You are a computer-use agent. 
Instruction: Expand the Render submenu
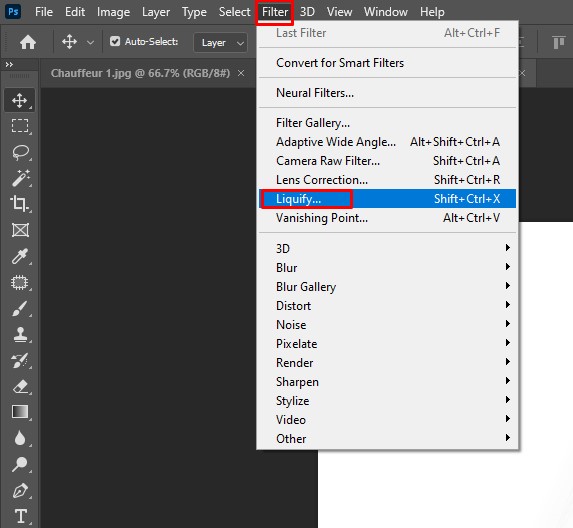pos(387,362)
